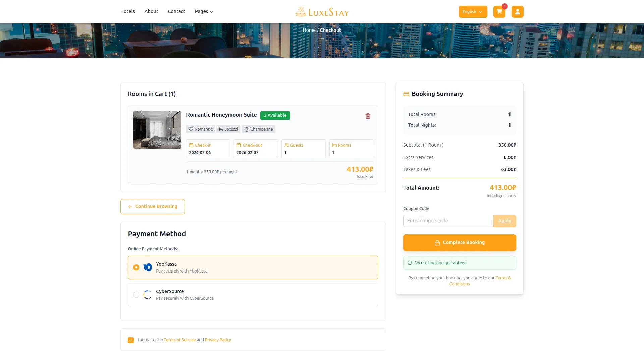The width and height of the screenshot is (644, 362).
Task: Open the Privacy Policy link
Action: click(218, 340)
